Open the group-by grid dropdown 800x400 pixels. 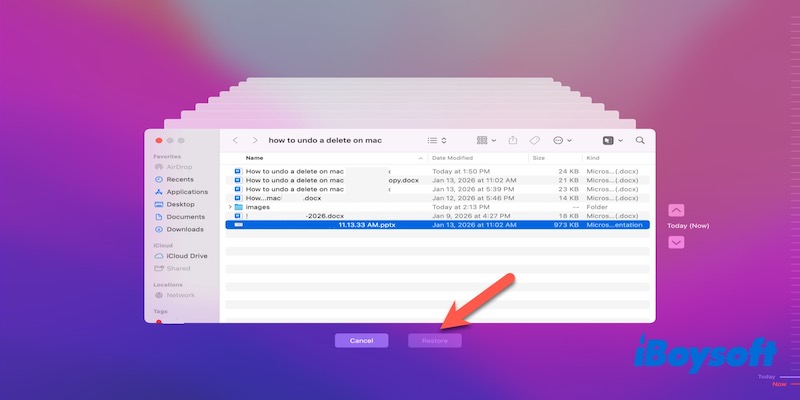486,140
